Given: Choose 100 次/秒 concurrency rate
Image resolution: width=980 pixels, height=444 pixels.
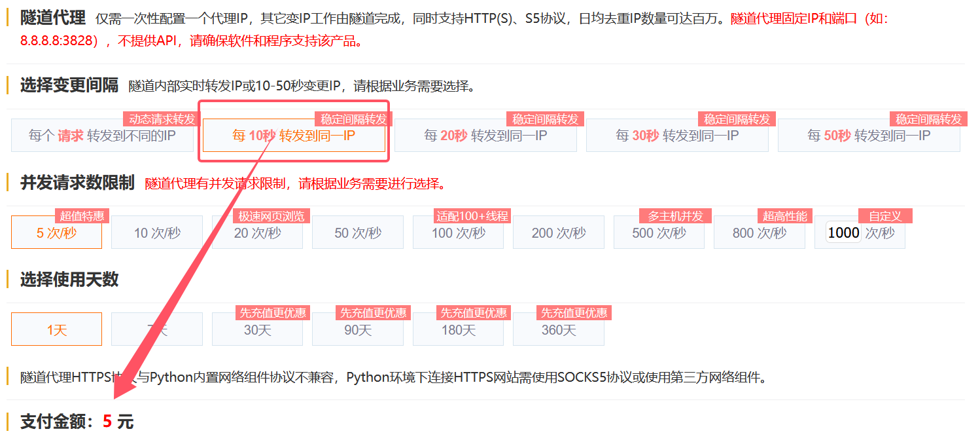Looking at the screenshot, I should [458, 232].
